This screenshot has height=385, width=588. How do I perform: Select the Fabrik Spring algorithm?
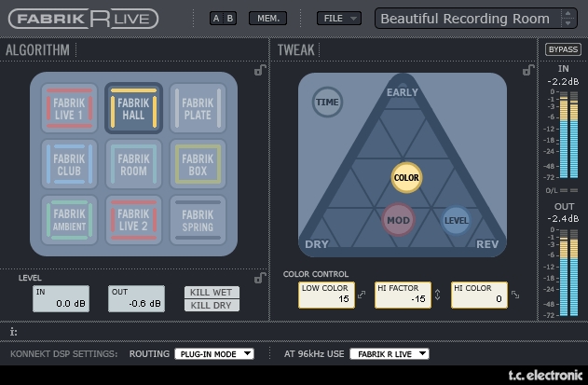point(198,220)
